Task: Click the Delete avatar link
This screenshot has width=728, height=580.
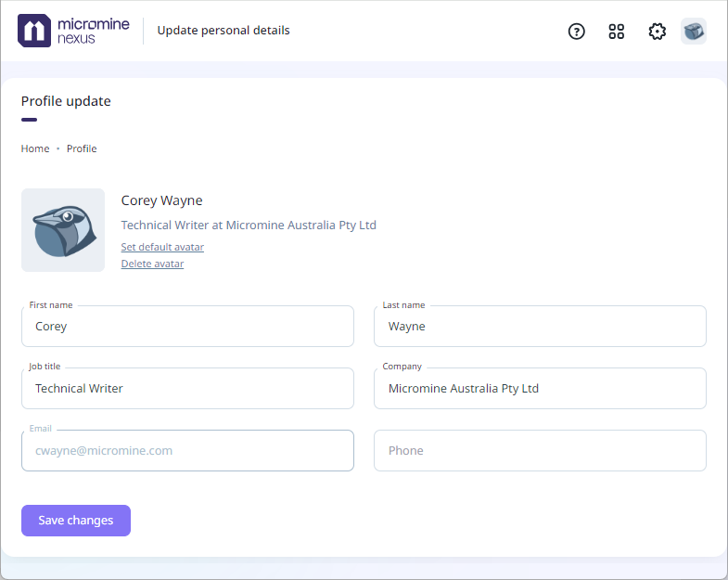Action: (152, 264)
